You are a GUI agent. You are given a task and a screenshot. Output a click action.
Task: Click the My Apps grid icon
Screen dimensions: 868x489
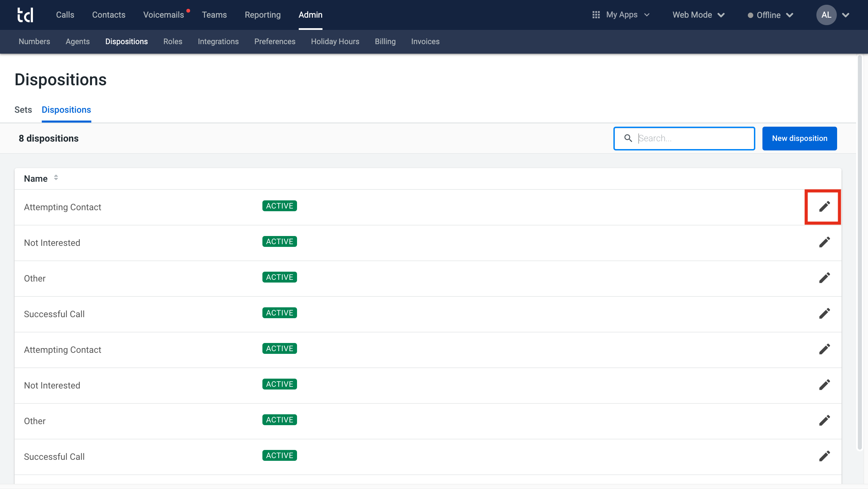(x=596, y=15)
